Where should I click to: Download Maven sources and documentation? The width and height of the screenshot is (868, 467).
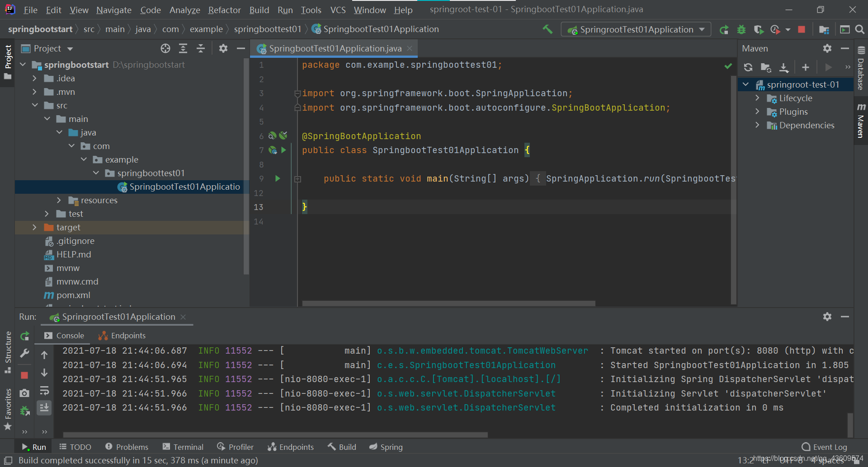click(784, 67)
